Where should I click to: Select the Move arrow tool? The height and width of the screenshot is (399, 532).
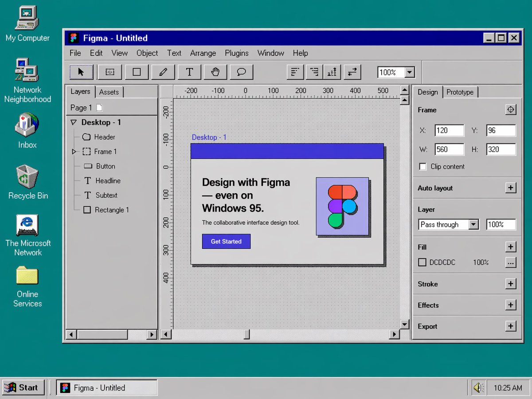(82, 72)
